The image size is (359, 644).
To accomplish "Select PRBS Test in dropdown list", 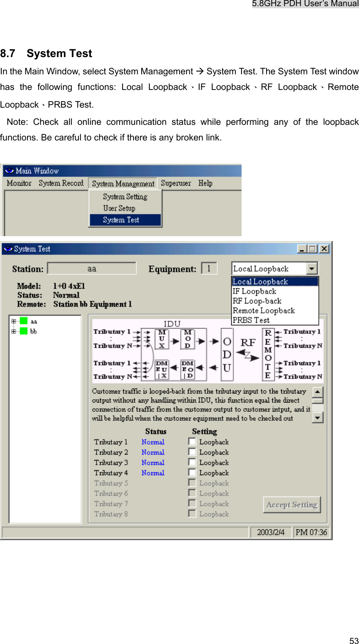I will (x=275, y=320).
